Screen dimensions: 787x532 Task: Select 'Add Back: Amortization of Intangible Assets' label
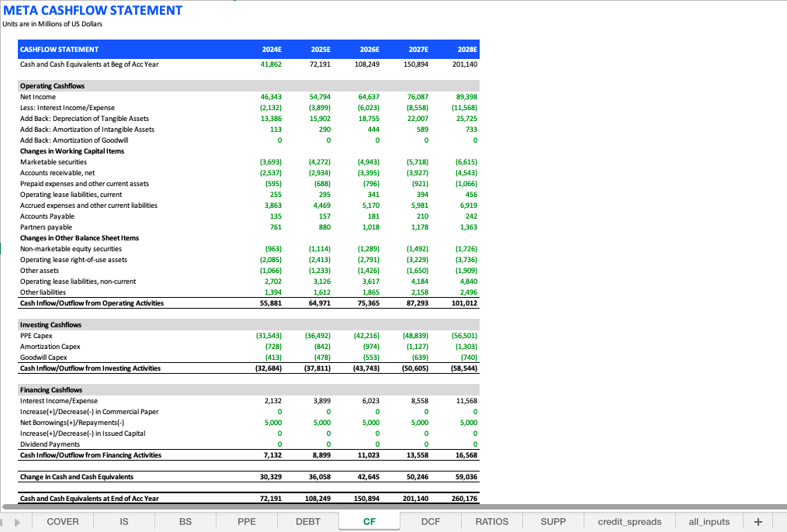click(x=88, y=130)
